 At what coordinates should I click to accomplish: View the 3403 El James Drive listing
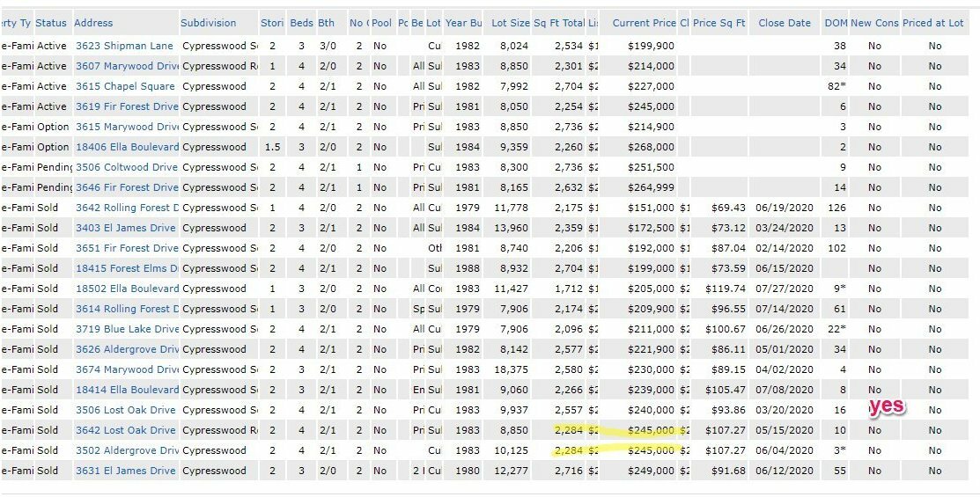tap(124, 228)
